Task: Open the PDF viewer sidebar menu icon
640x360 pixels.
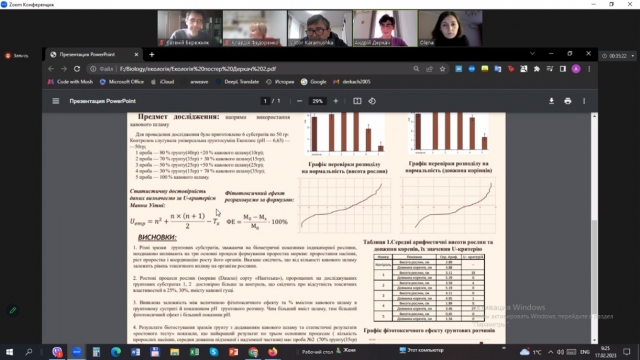Action: coord(56,101)
